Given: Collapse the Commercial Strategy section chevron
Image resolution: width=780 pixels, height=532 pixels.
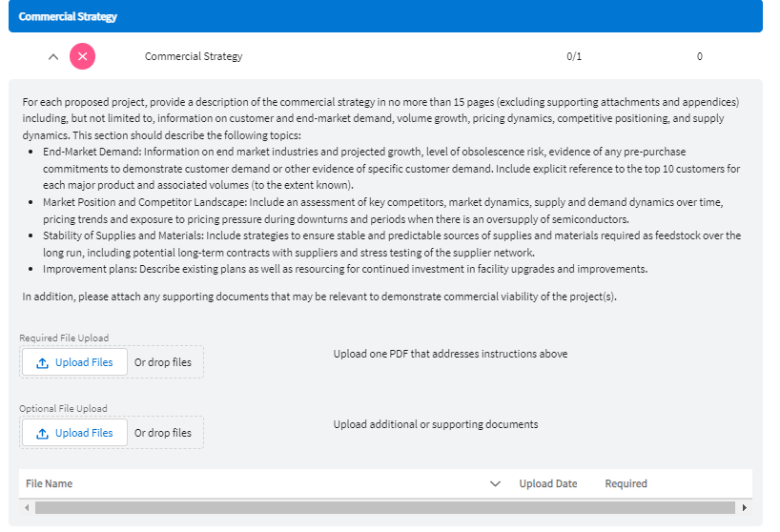Looking at the screenshot, I should [x=53, y=56].
